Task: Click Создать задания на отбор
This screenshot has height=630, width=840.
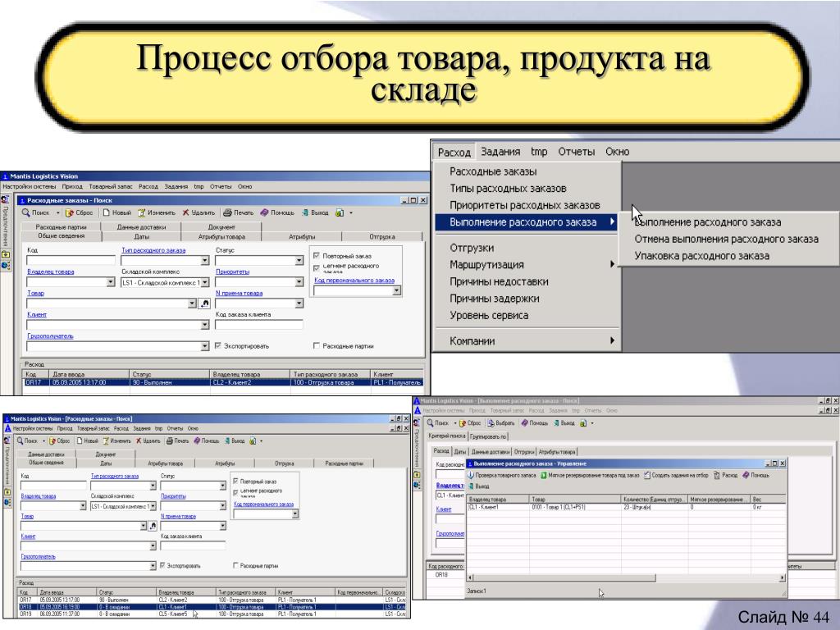Action: point(676,475)
